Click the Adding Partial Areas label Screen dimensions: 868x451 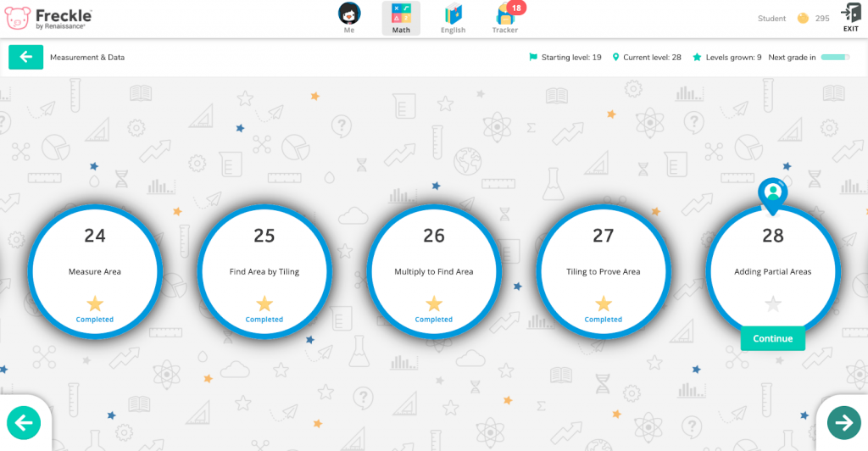click(773, 272)
